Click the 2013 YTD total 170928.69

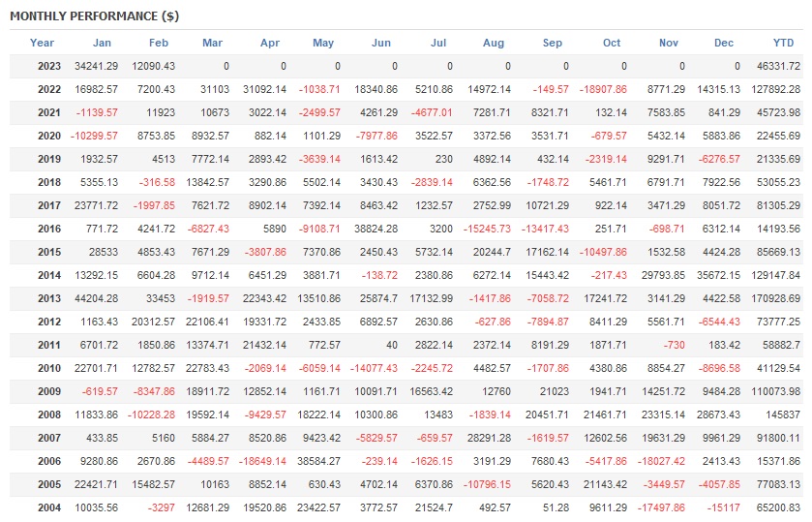(x=775, y=298)
